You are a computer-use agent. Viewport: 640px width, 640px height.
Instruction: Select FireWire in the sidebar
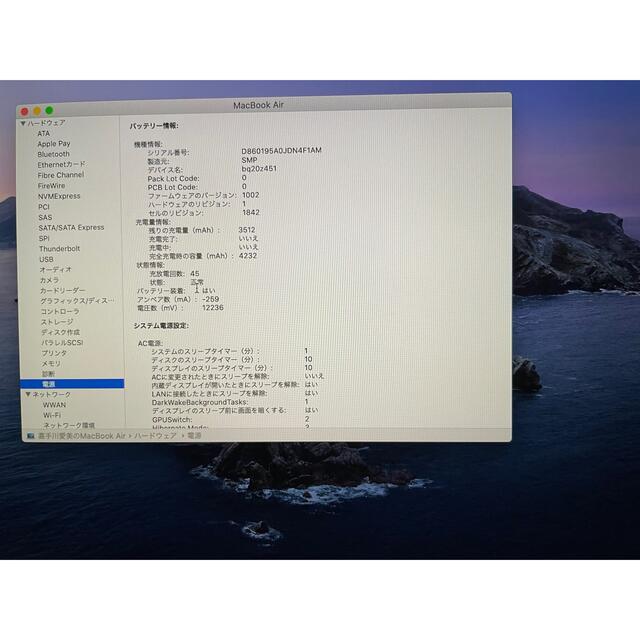pyautogui.click(x=51, y=186)
